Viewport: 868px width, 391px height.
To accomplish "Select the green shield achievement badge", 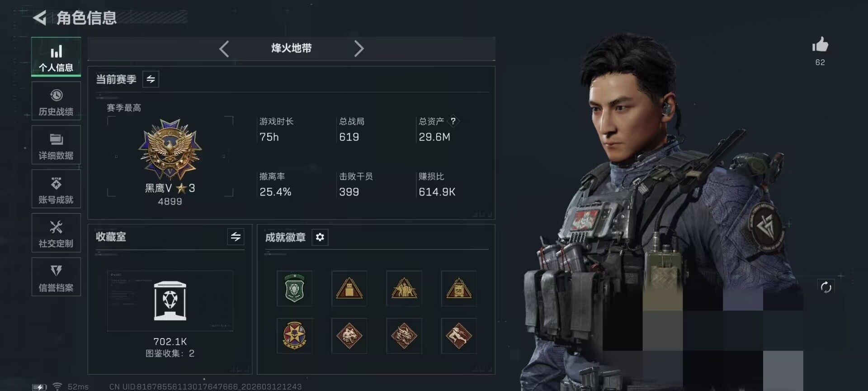I will click(294, 288).
